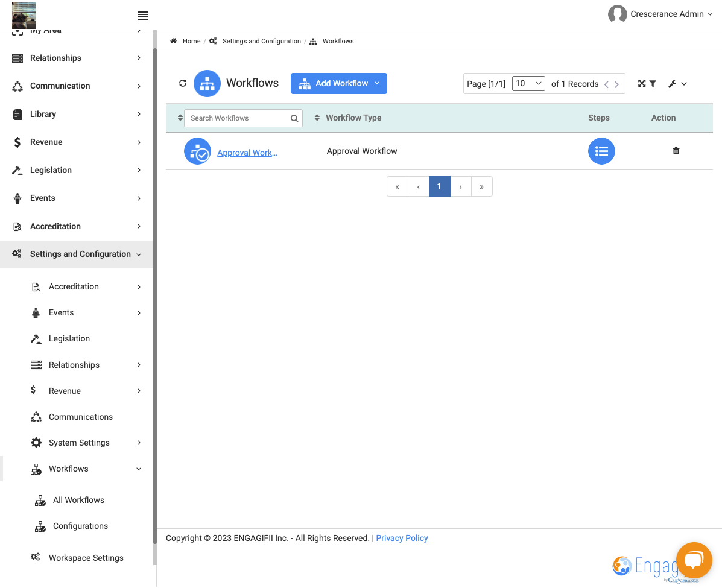The height and width of the screenshot is (588, 722).
Task: Sort by workflow name column arrows
Action: coord(180,118)
